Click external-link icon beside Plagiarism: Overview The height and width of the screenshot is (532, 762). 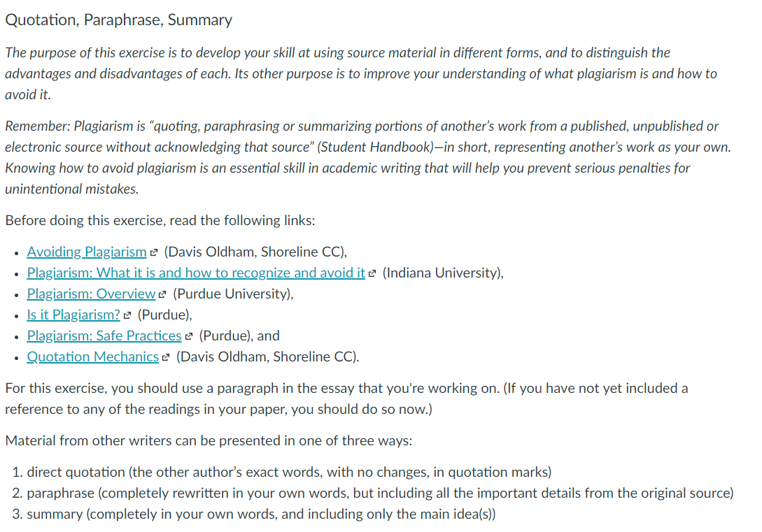(x=162, y=294)
